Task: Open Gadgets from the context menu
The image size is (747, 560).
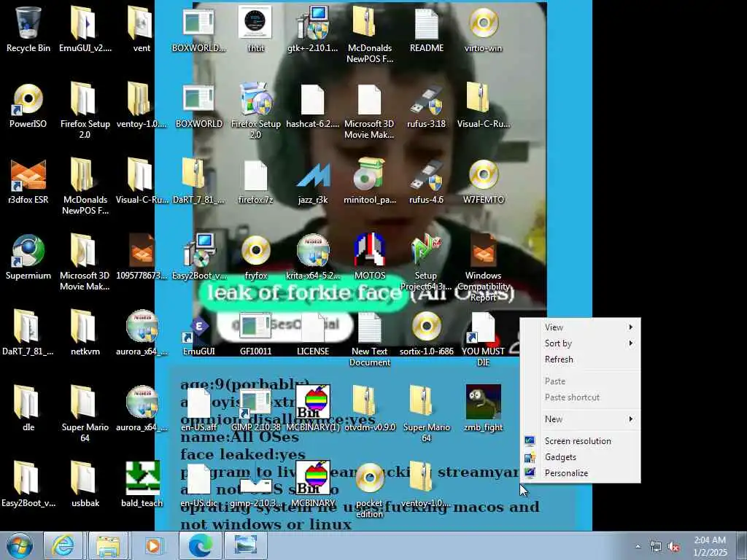Action: tap(580, 457)
